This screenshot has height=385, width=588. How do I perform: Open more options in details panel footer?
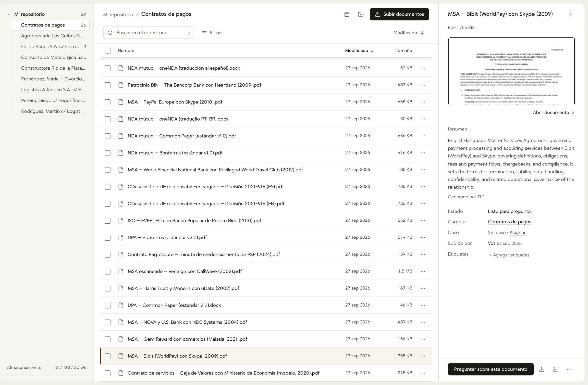tap(569, 369)
